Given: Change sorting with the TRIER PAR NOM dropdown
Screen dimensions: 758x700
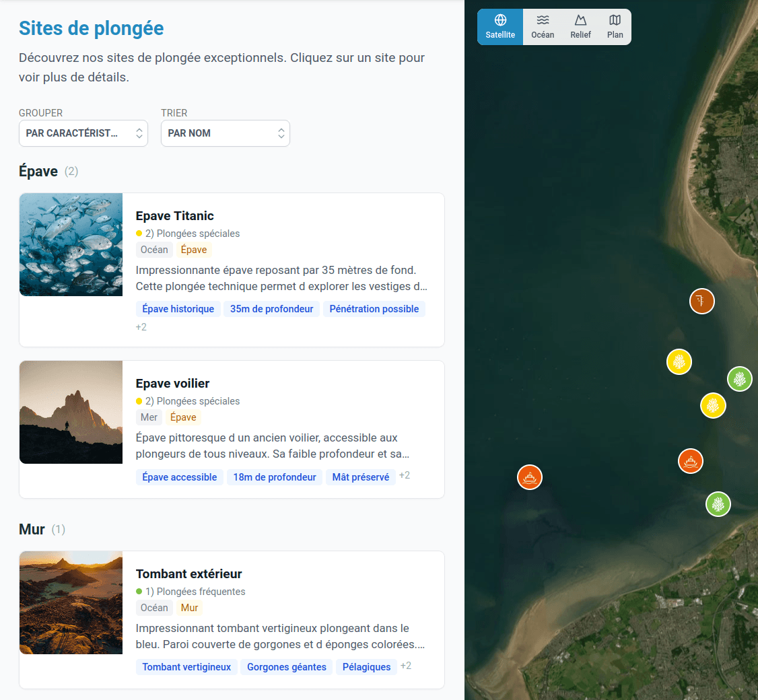Looking at the screenshot, I should point(226,133).
